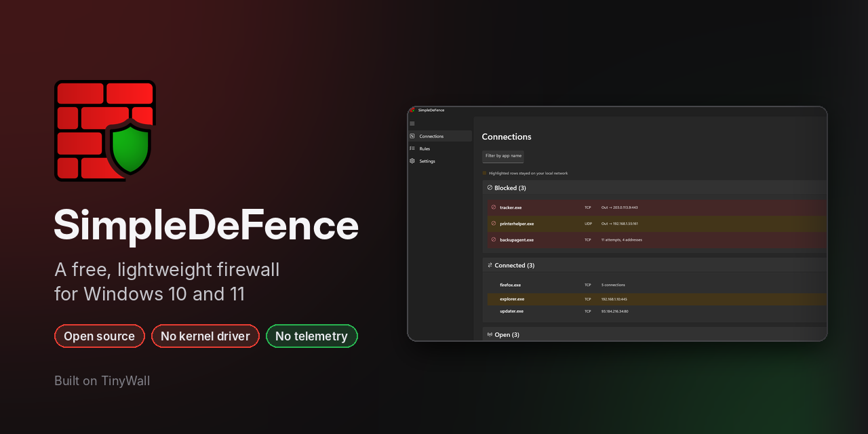Focus the Filter by app name field
The image size is (868, 434).
click(503, 156)
